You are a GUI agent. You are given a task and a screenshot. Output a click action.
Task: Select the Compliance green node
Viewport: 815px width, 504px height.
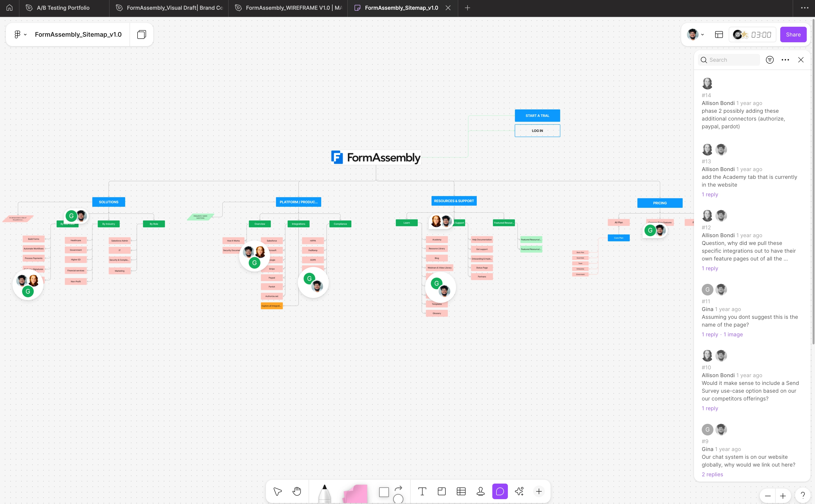(340, 224)
